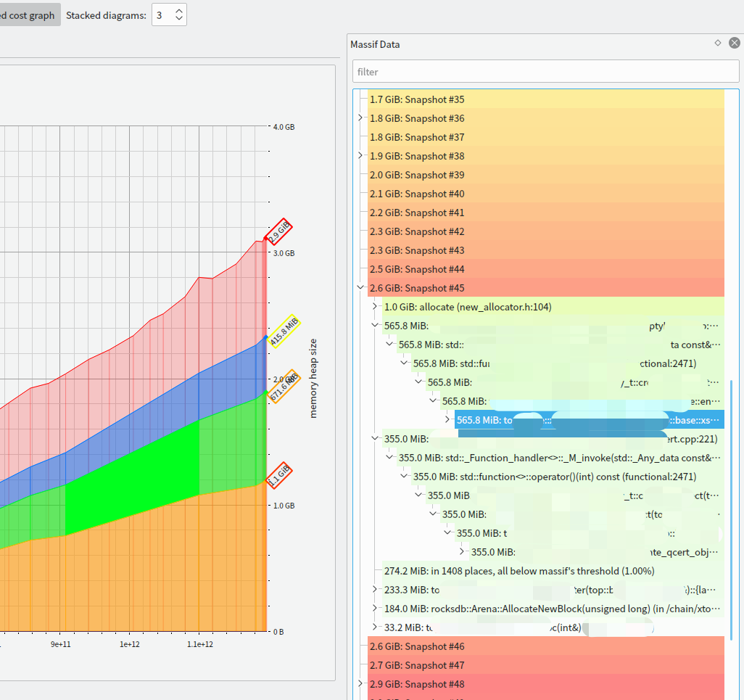Screen dimensions: 744x700
Task: Select Snapshot #42 in the list
Action: click(x=417, y=231)
